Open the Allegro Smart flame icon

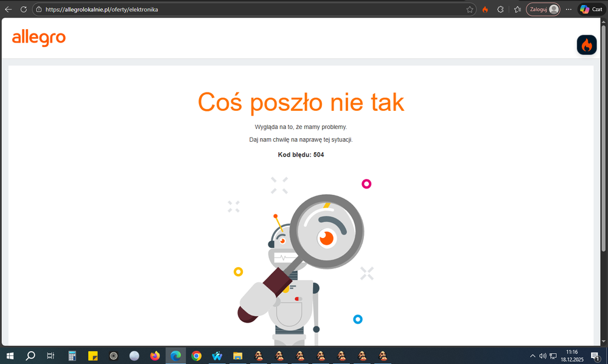[x=586, y=44]
